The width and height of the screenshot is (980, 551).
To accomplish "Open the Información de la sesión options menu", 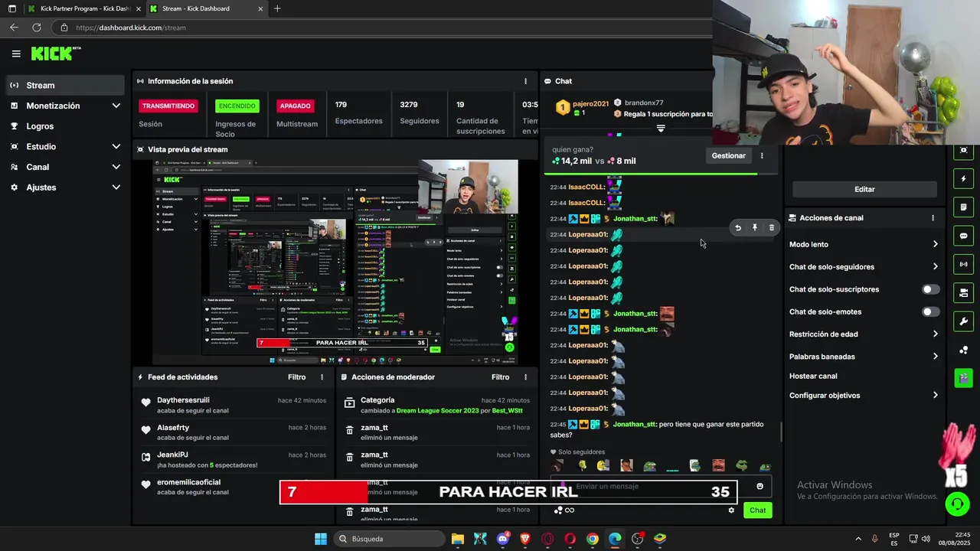I will coord(525,81).
